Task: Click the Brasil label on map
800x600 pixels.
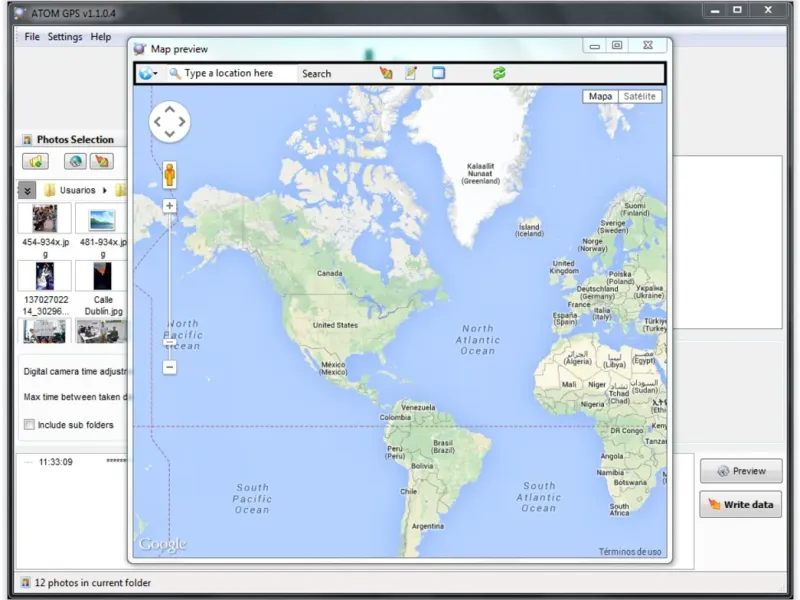Action: (x=443, y=446)
